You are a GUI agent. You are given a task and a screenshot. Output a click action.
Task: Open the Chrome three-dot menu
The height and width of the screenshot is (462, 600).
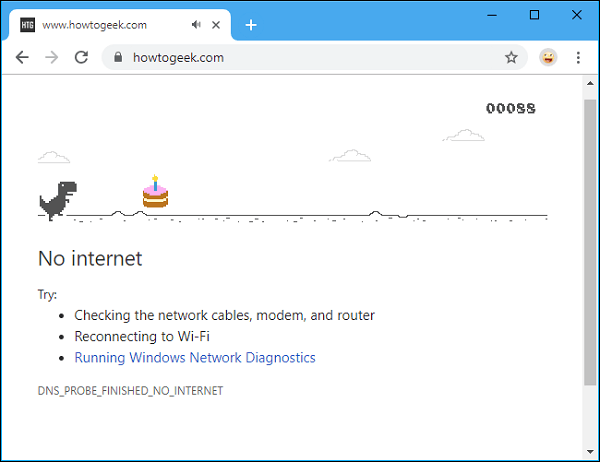578,58
